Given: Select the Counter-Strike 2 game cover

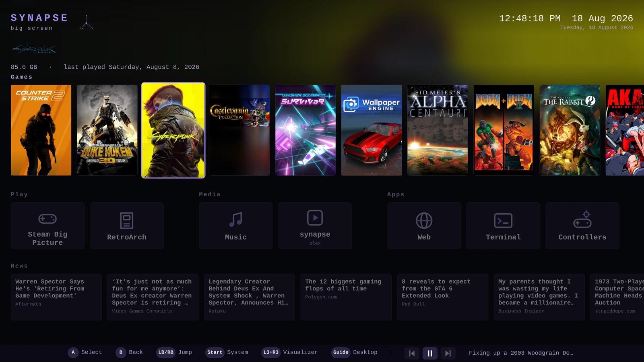Looking at the screenshot, I should click(41, 130).
